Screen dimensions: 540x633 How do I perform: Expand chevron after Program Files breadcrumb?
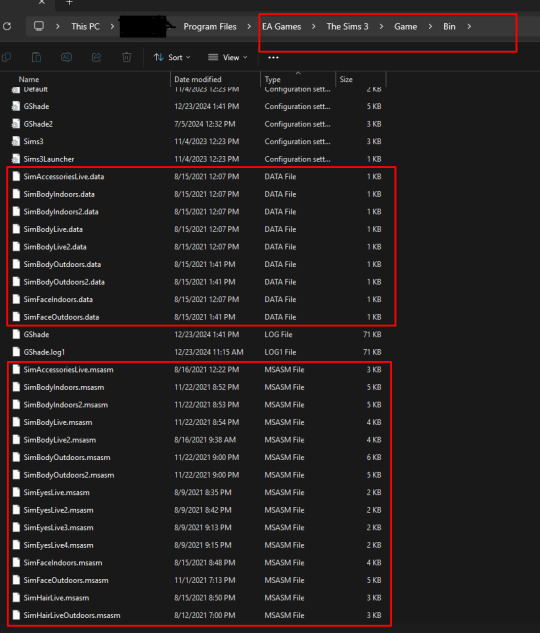click(x=249, y=27)
